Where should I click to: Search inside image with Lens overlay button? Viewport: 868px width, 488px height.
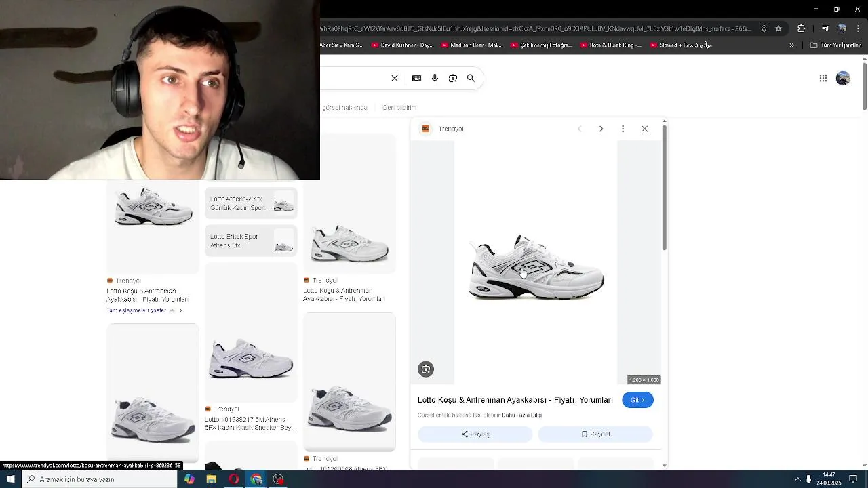click(426, 369)
